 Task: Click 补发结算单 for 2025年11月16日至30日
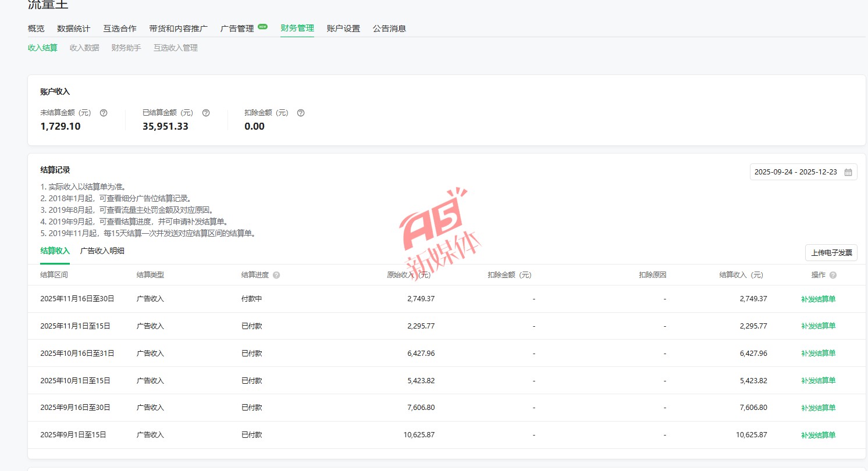point(818,299)
